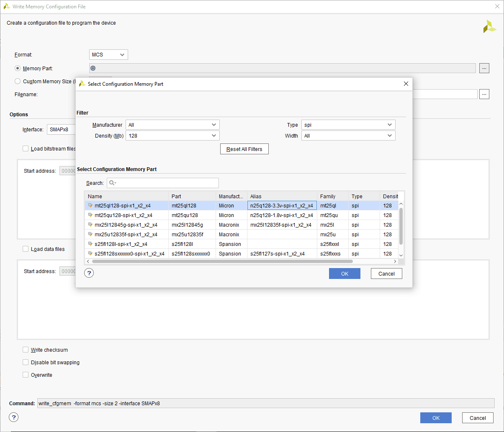Enable the Overwrite checkbox
The width and height of the screenshot is (504, 432).
coord(26,375)
